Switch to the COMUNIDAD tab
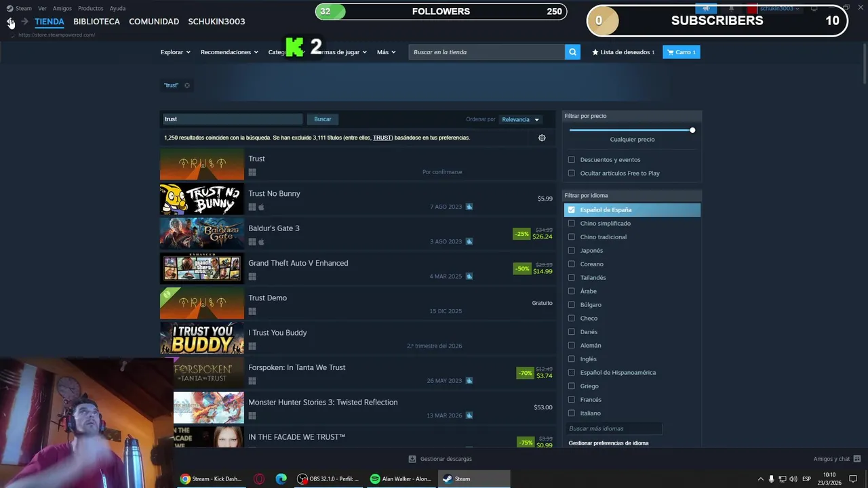868x488 pixels. pyautogui.click(x=154, y=22)
